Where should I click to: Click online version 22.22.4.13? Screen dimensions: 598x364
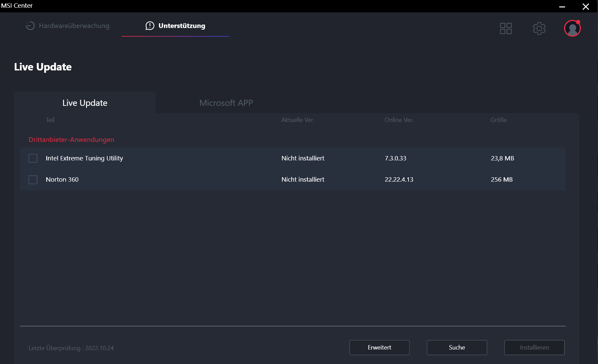tap(399, 180)
